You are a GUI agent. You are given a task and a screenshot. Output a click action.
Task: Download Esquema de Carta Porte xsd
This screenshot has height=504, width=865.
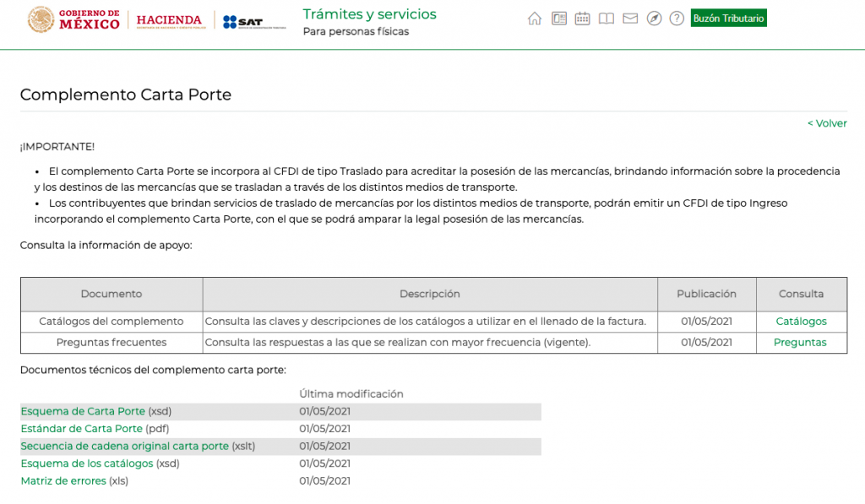pos(83,411)
